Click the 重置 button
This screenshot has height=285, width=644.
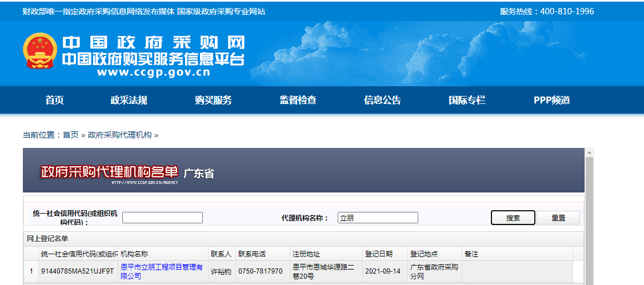[558, 218]
